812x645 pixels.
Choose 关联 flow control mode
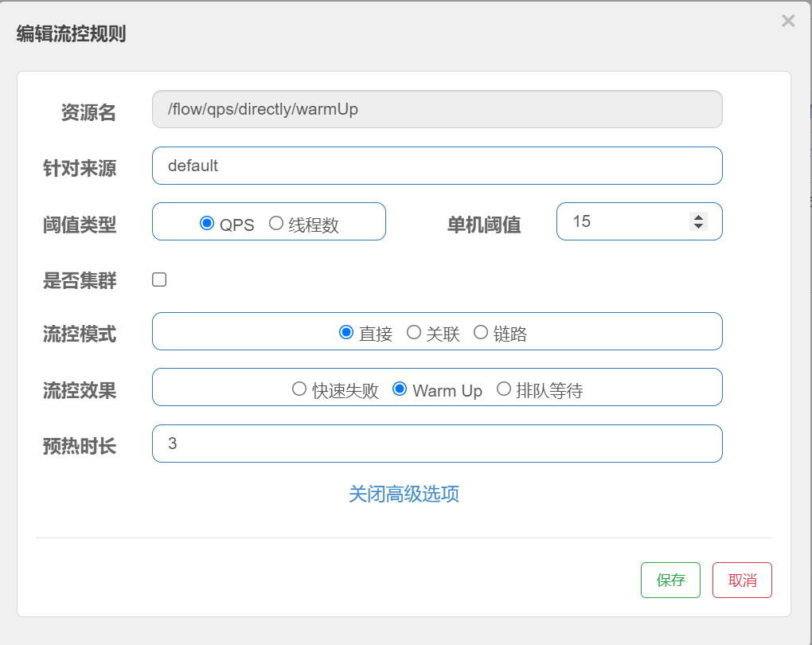tap(413, 332)
